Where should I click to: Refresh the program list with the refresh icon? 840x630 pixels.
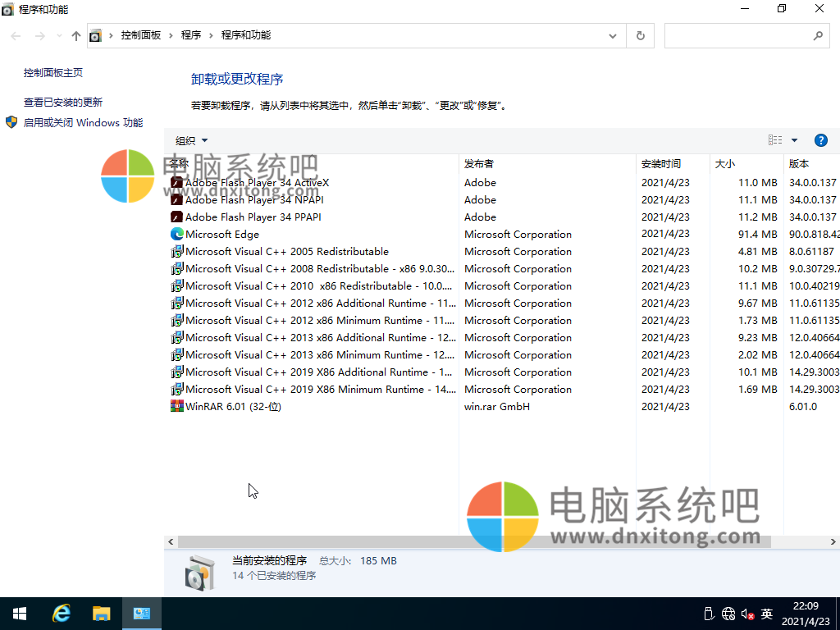click(x=640, y=35)
